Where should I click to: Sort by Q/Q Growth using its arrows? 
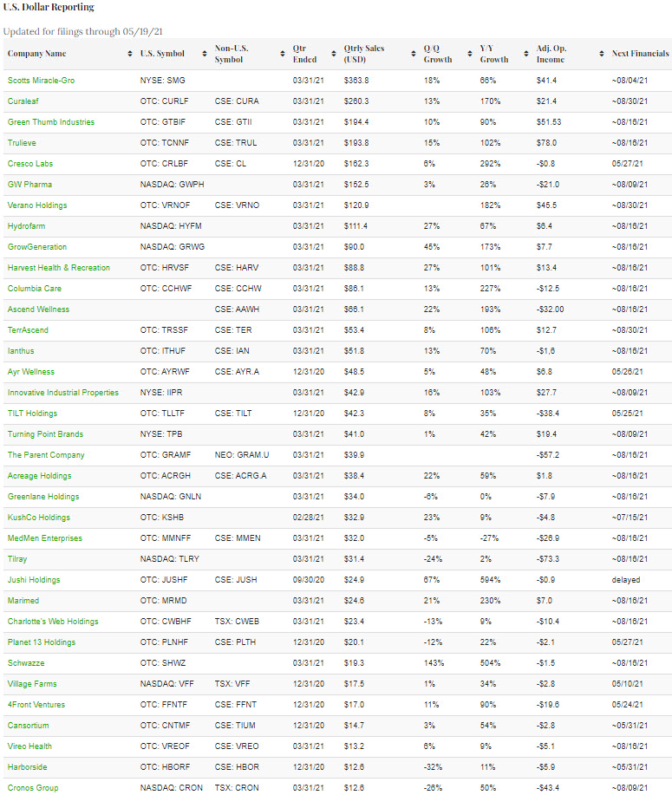tap(470, 54)
